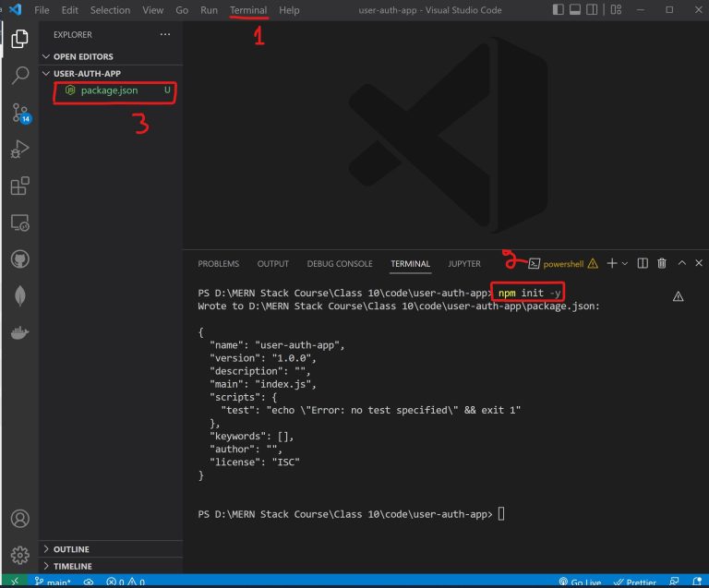
Task: Open the Help menu
Action: click(x=289, y=10)
